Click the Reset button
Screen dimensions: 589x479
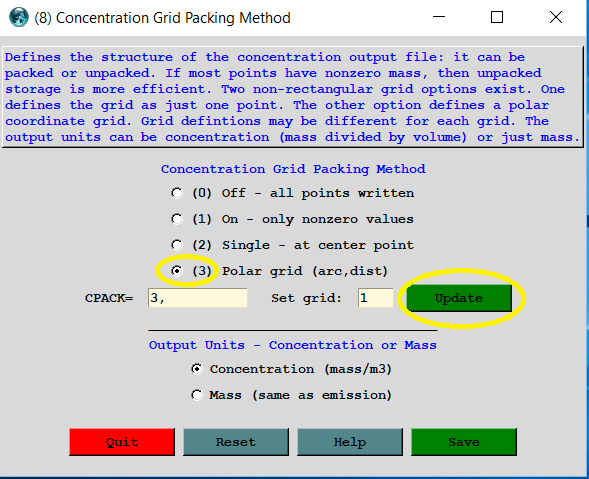tap(236, 442)
